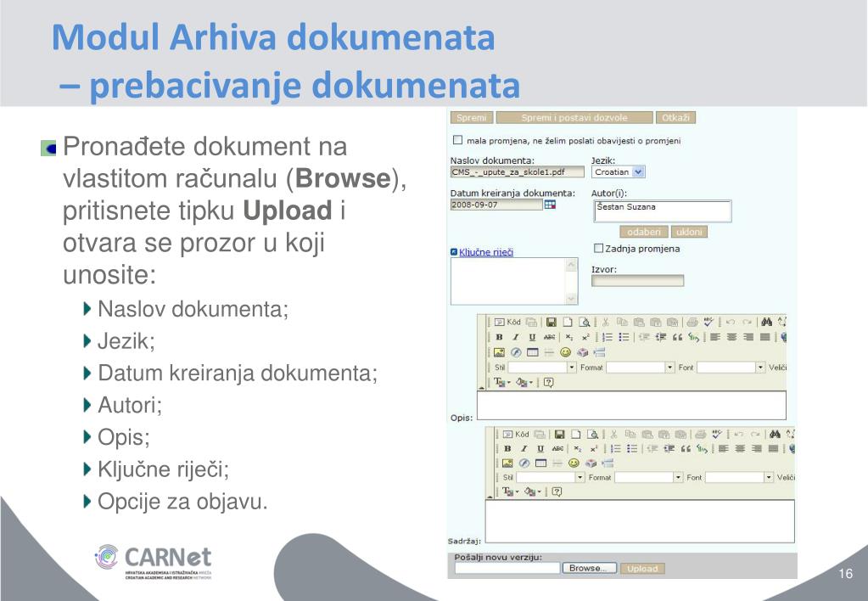Click the Autor(i) list box
This screenshot has width=868, height=601.
[662, 211]
